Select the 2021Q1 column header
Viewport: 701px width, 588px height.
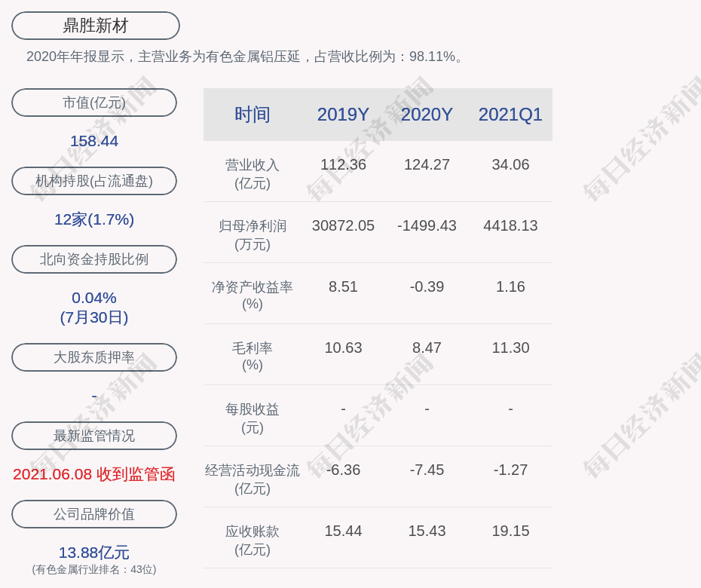tap(510, 115)
